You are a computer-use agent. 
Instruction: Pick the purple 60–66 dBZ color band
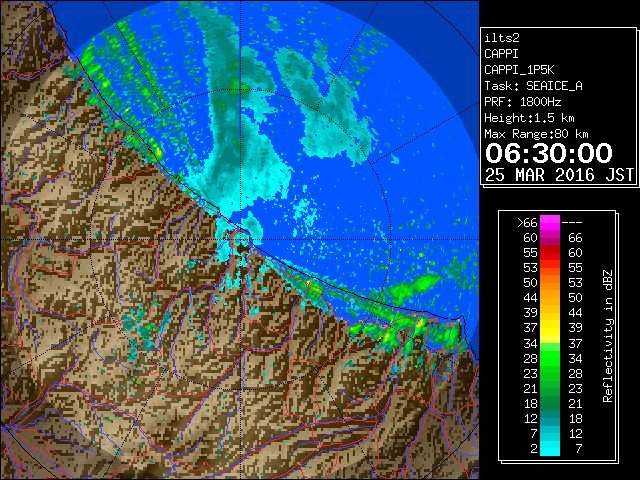click(x=550, y=238)
